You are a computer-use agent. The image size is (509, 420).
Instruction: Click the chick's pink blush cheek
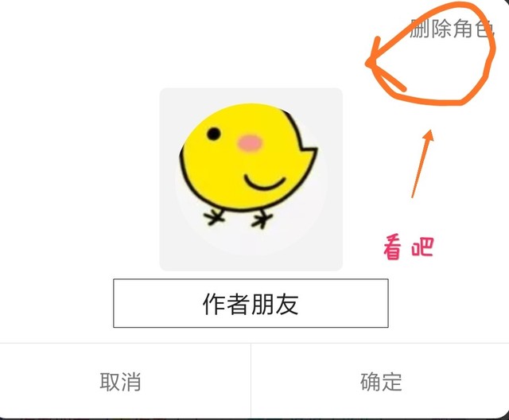[x=249, y=143]
